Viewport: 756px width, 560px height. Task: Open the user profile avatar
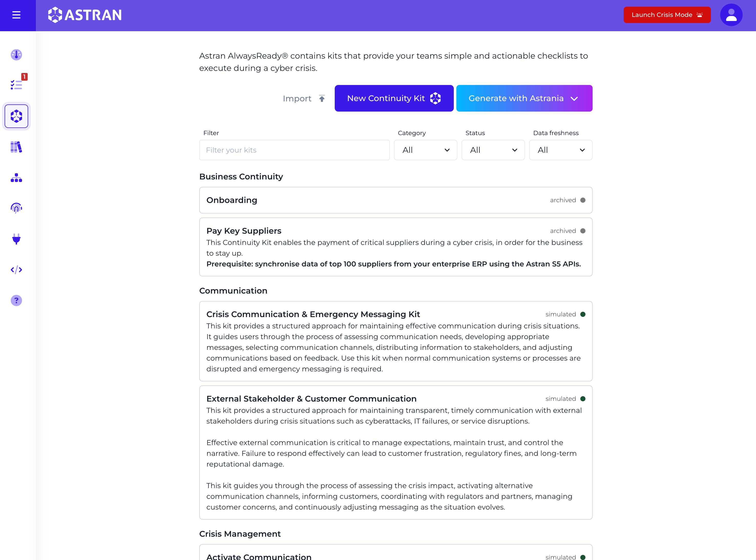click(731, 15)
